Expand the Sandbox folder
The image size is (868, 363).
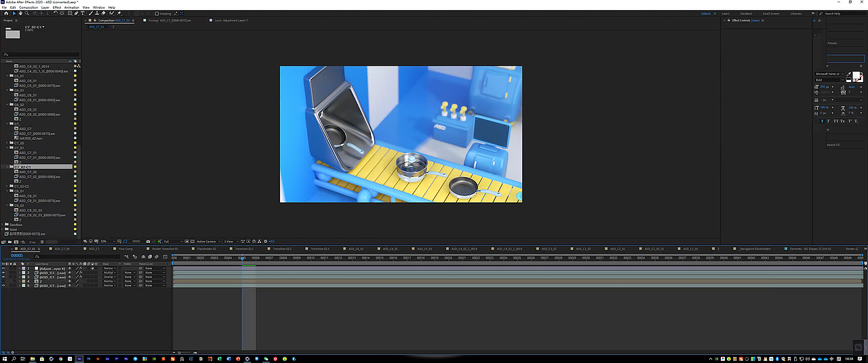coord(3,224)
